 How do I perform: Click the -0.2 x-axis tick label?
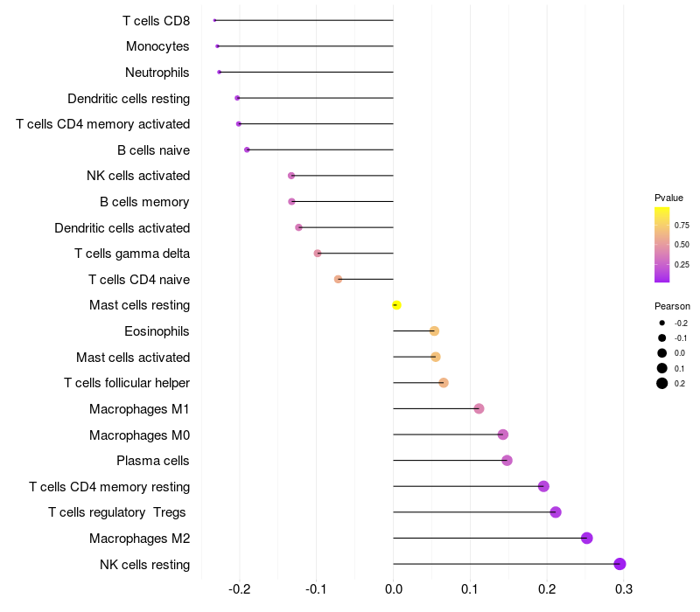(239, 590)
